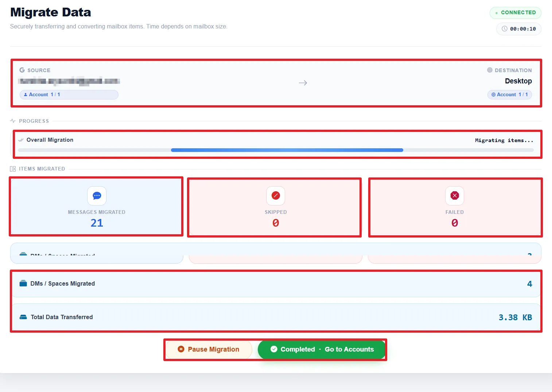Click the clock icon in the timer
This screenshot has width=552, height=392.
point(505,29)
